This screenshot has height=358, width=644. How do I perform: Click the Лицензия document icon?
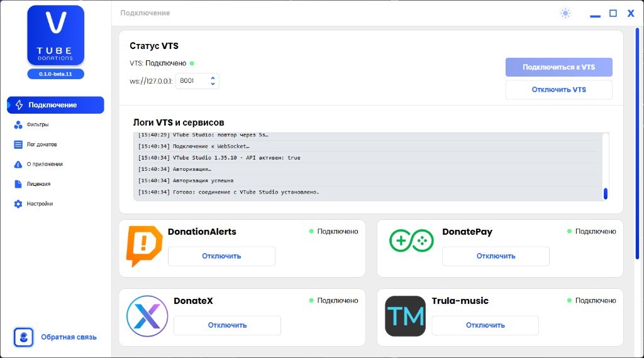point(18,184)
